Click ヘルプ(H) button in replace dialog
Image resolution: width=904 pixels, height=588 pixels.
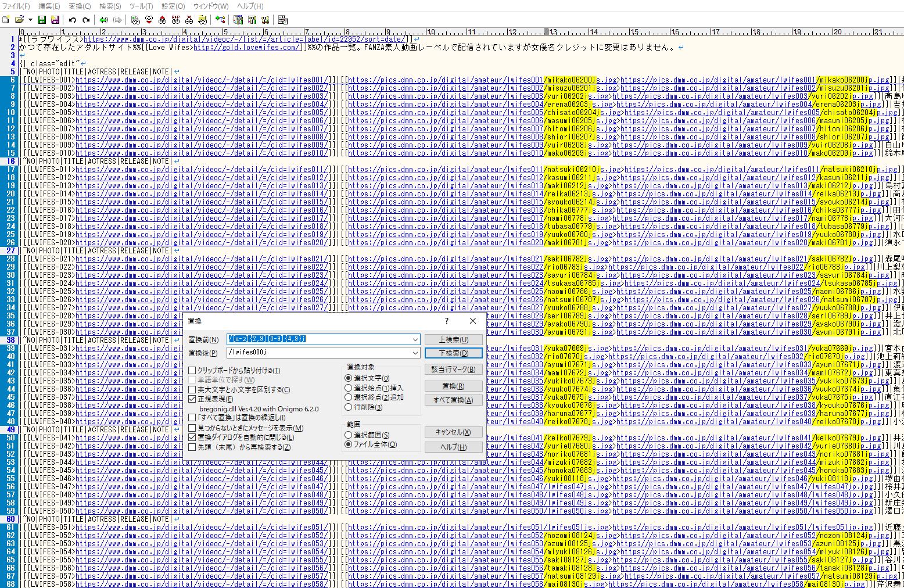coord(453,447)
